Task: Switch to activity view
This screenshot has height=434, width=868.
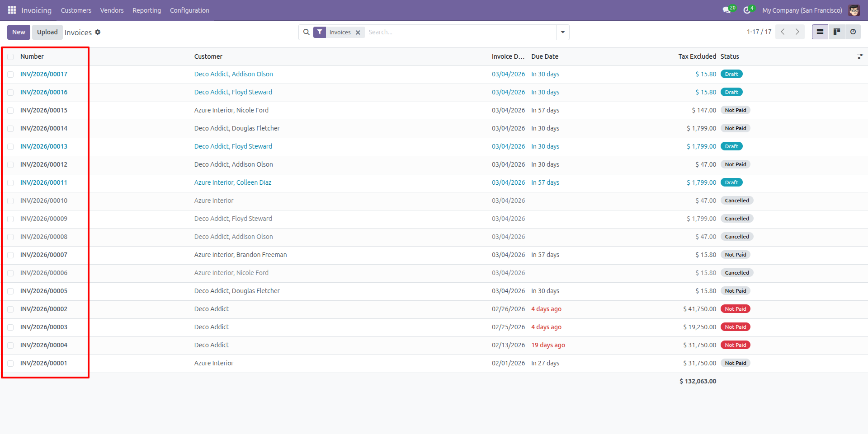Action: click(x=853, y=32)
